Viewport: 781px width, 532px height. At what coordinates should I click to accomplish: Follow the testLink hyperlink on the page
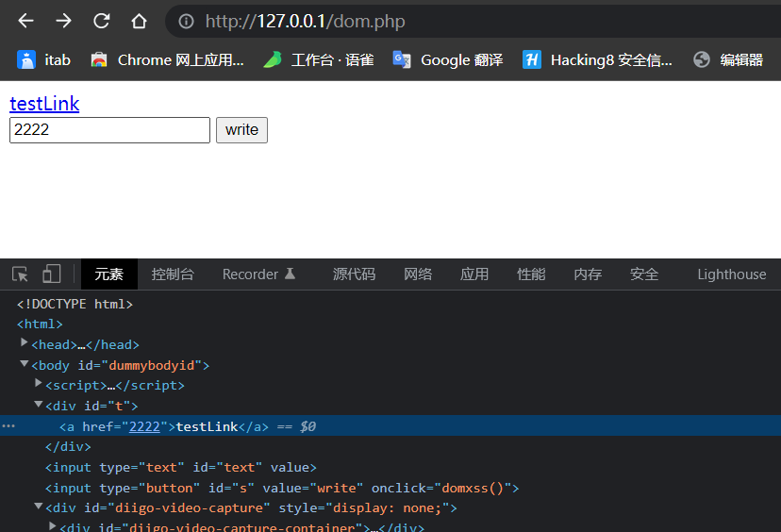[44, 104]
